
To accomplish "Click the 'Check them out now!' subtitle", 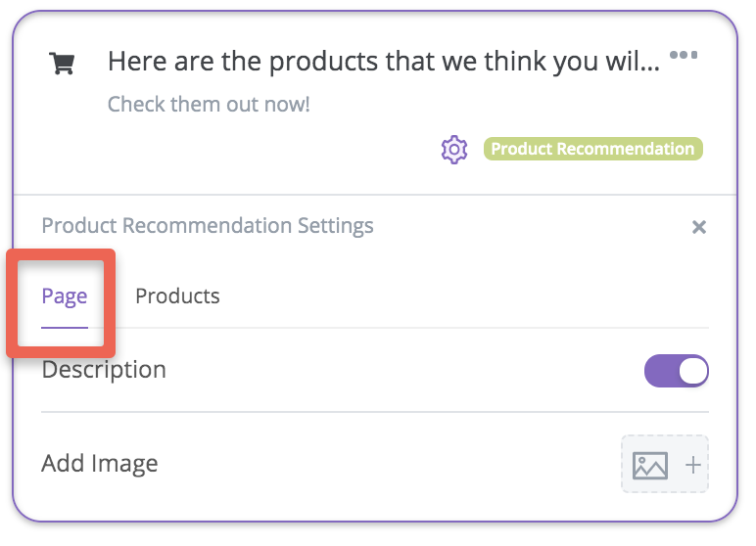I will coord(209,104).
